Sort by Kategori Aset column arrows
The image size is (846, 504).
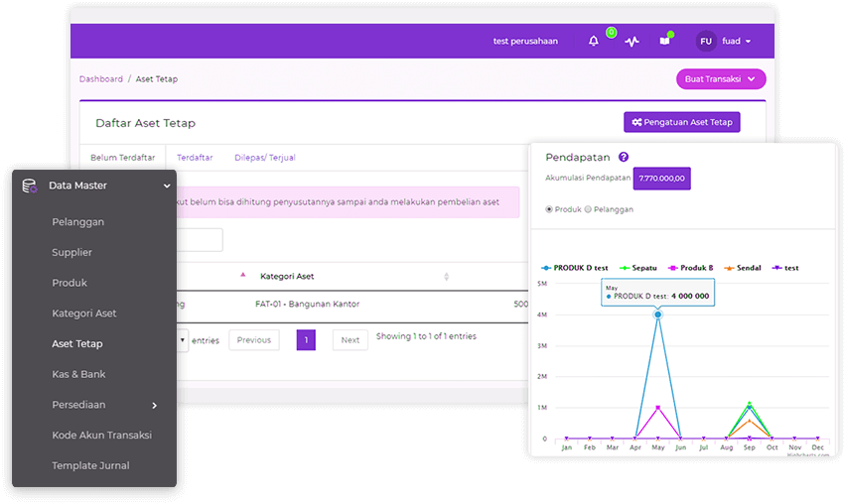tap(446, 276)
